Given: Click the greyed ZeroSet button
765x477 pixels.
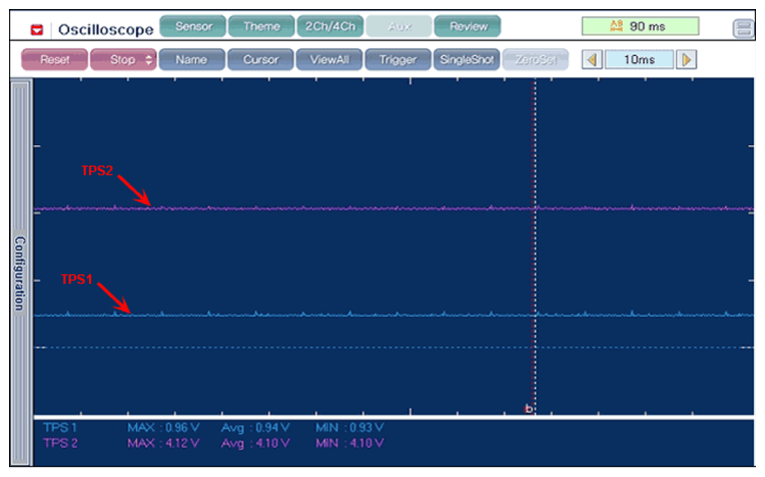Looking at the screenshot, I should pyautogui.click(x=536, y=60).
